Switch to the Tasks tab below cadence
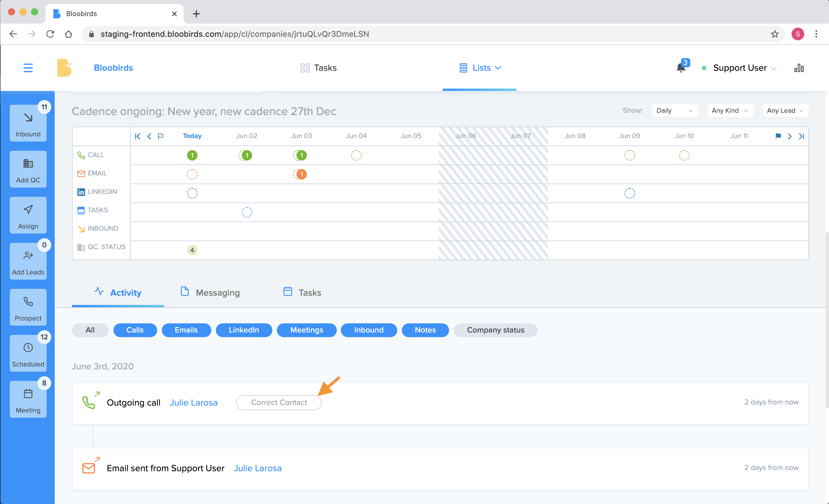829x504 pixels. 302,293
